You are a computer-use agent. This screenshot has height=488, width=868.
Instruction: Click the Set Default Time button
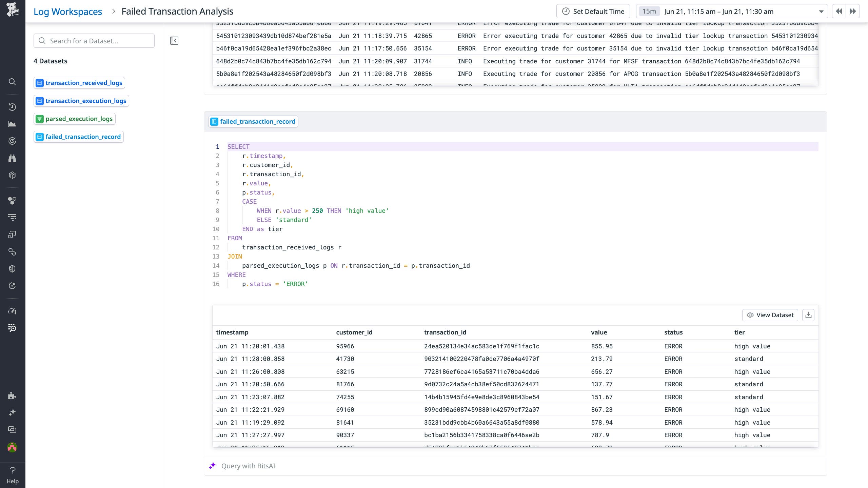(x=593, y=11)
